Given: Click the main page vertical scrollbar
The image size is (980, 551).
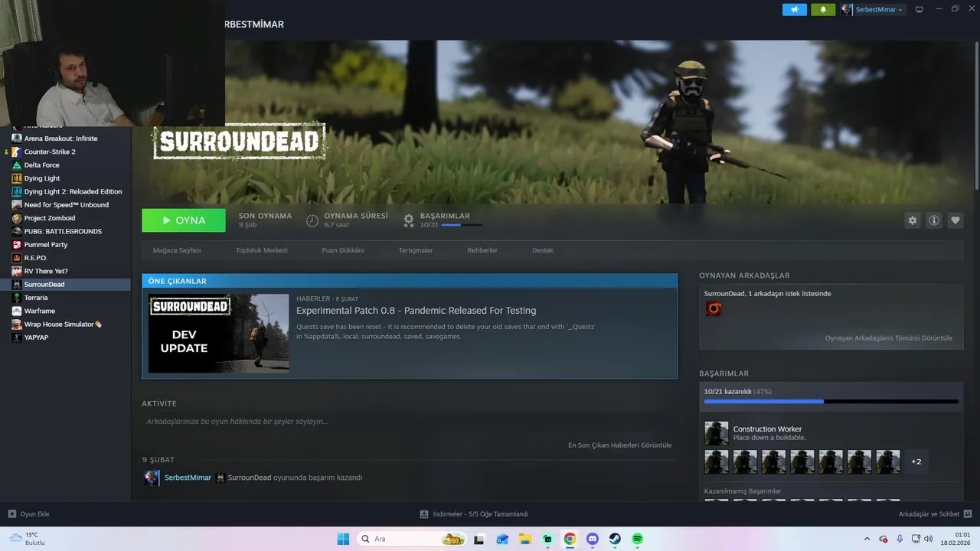Looking at the screenshot, I should pos(976,115).
